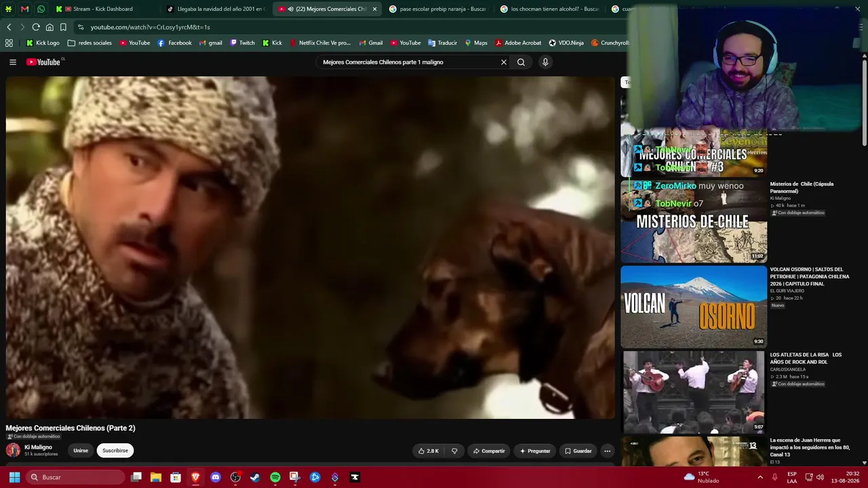868x488 pixels.
Task: Reload the current YouTube page
Action: pyautogui.click(x=36, y=27)
